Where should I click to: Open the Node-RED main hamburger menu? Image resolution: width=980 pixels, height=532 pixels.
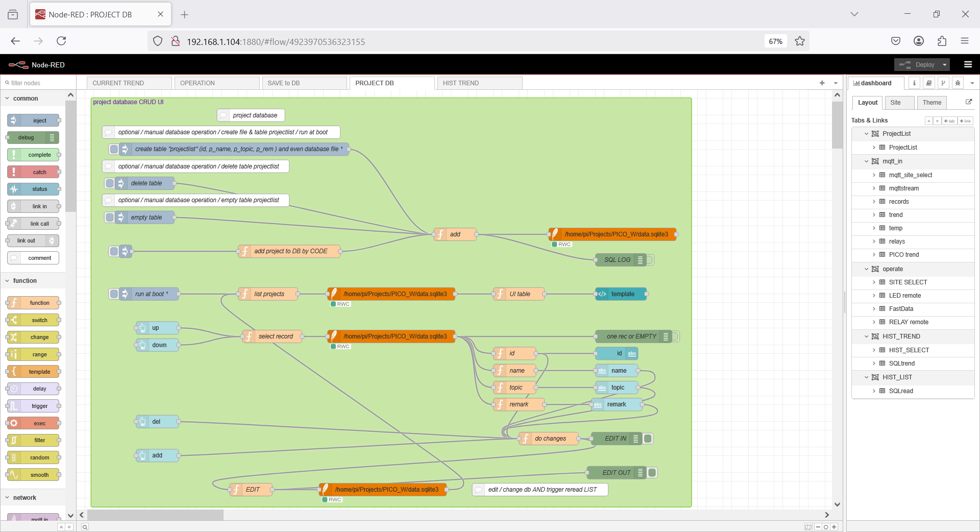coord(968,64)
